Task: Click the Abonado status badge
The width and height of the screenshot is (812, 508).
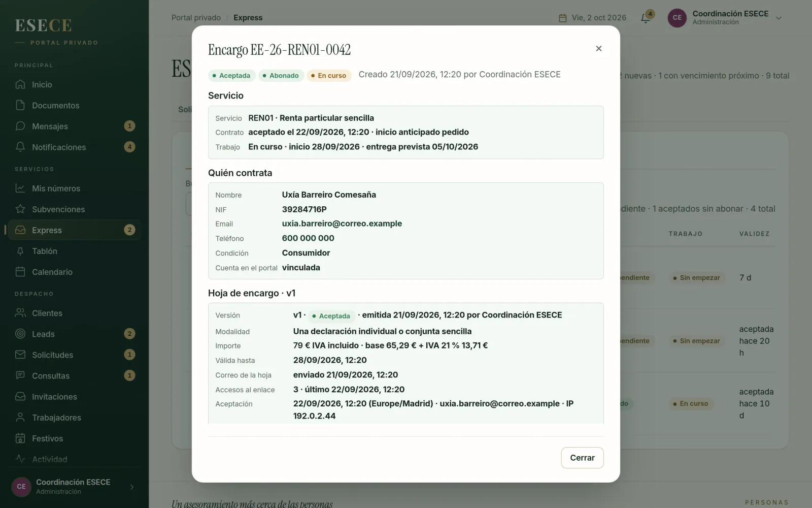Action: pyautogui.click(x=281, y=75)
